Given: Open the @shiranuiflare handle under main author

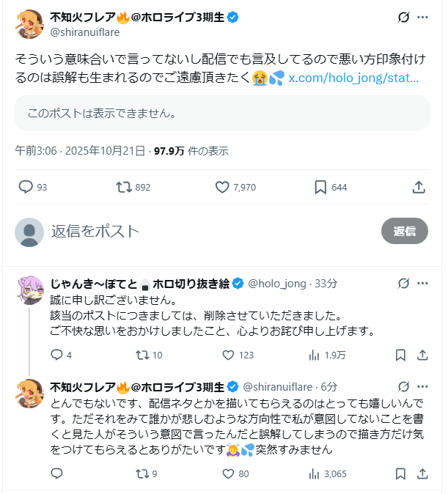Looking at the screenshot, I should 84,32.
